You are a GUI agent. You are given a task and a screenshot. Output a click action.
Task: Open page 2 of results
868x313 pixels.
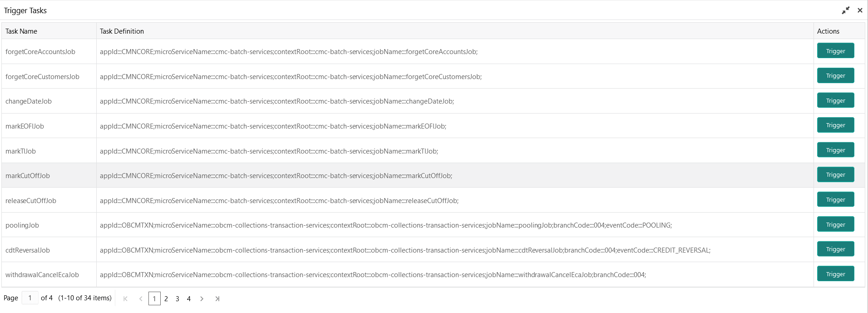coord(166,298)
